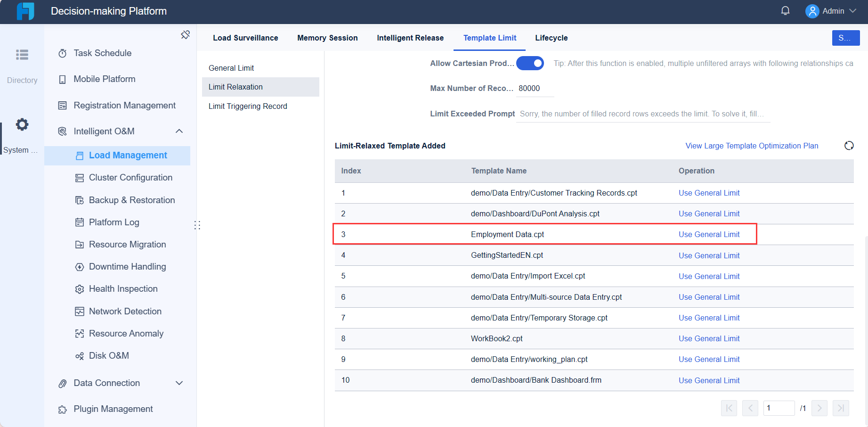Click the Decision-making Platform logo
This screenshot has height=427, width=868.
point(24,11)
